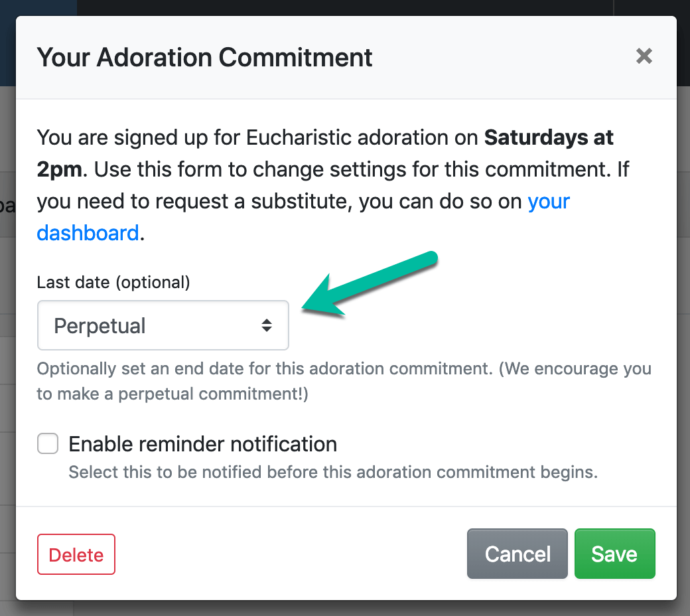Close the Adoration Commitment dialog with the X

tap(644, 56)
